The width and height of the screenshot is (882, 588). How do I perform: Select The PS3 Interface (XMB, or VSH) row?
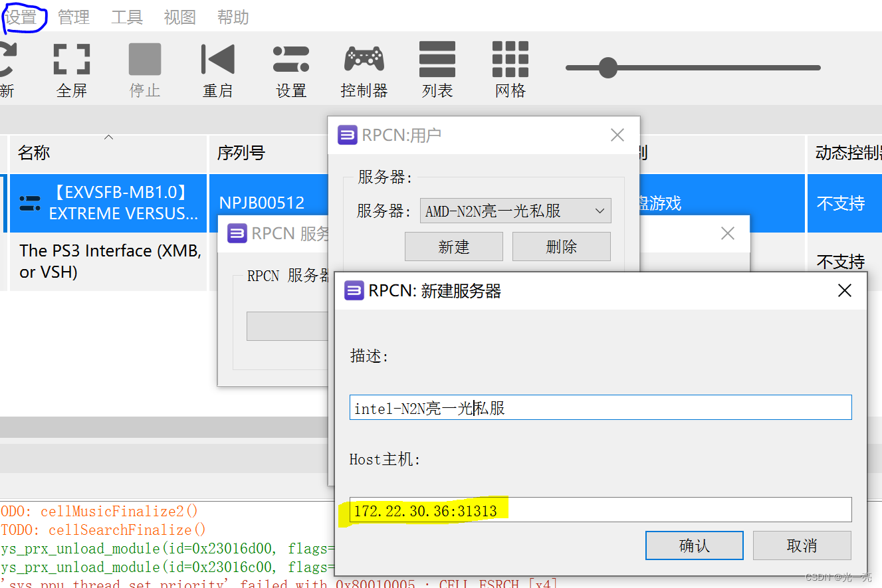pyautogui.click(x=110, y=261)
